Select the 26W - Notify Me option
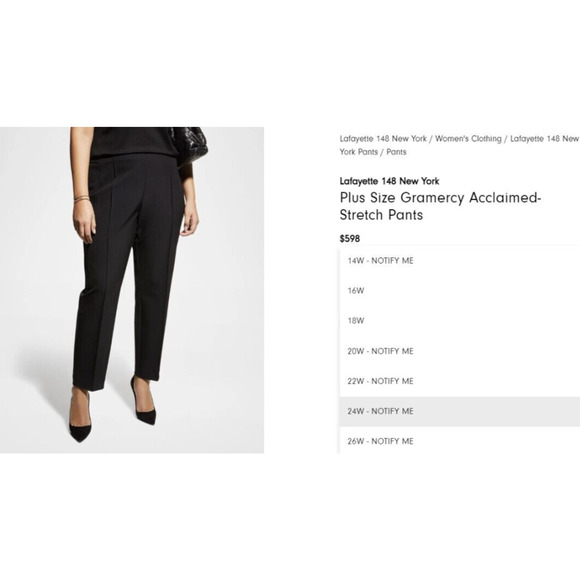580x580 pixels. [x=460, y=441]
